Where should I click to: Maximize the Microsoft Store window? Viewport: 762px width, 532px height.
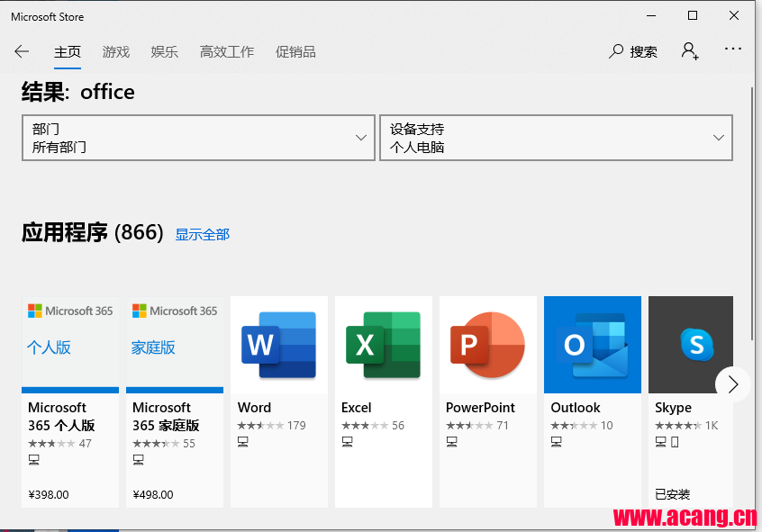[693, 15]
